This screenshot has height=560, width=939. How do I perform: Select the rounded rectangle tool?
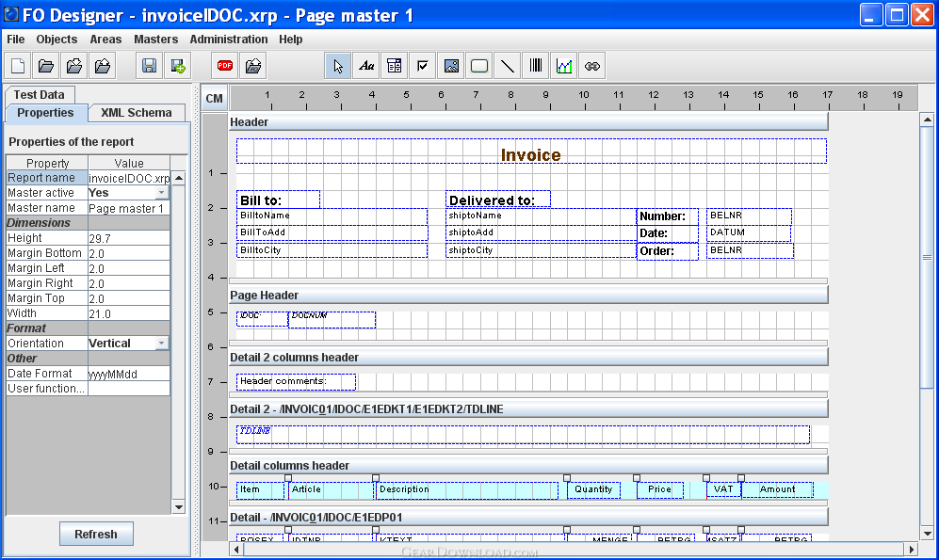479,66
